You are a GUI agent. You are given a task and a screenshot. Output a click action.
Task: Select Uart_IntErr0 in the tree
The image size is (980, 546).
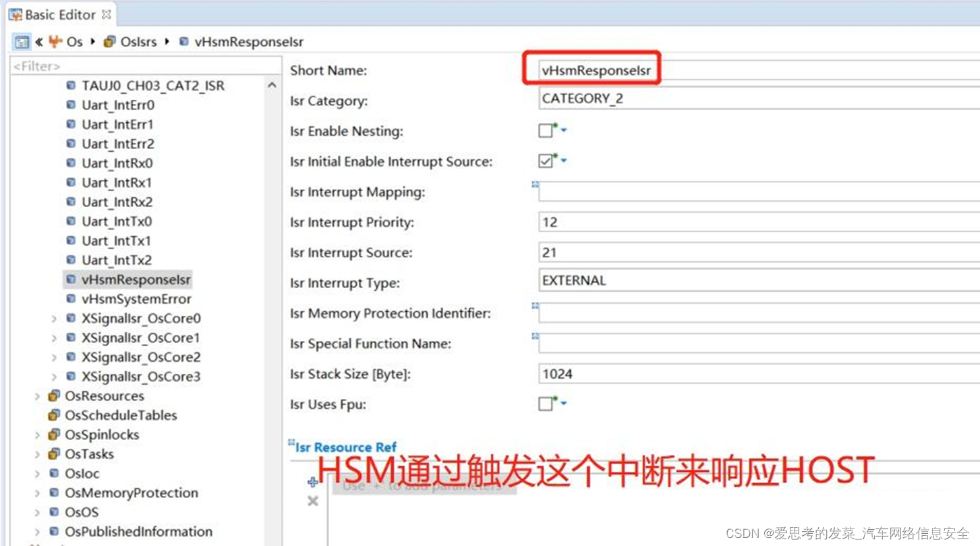pyautogui.click(x=118, y=105)
